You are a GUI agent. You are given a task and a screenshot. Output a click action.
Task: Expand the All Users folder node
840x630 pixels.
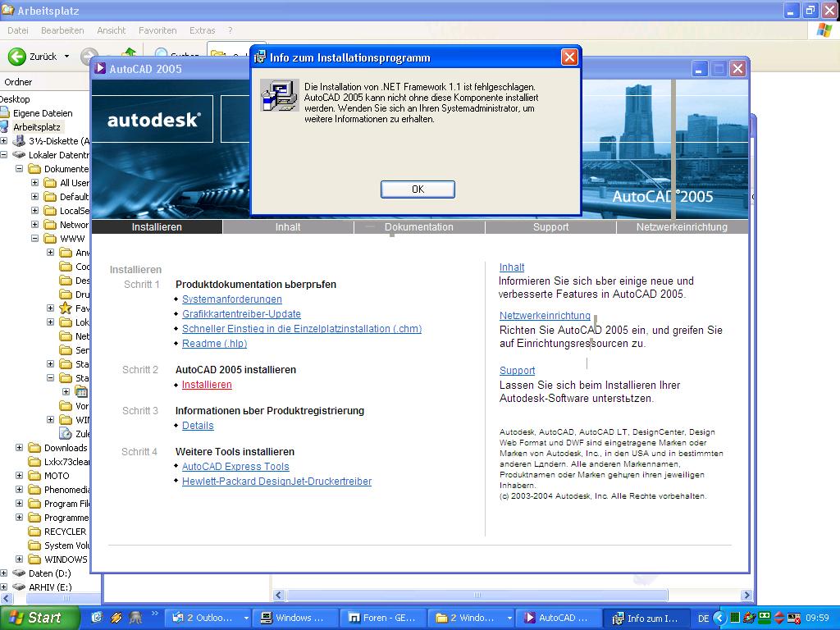[34, 183]
